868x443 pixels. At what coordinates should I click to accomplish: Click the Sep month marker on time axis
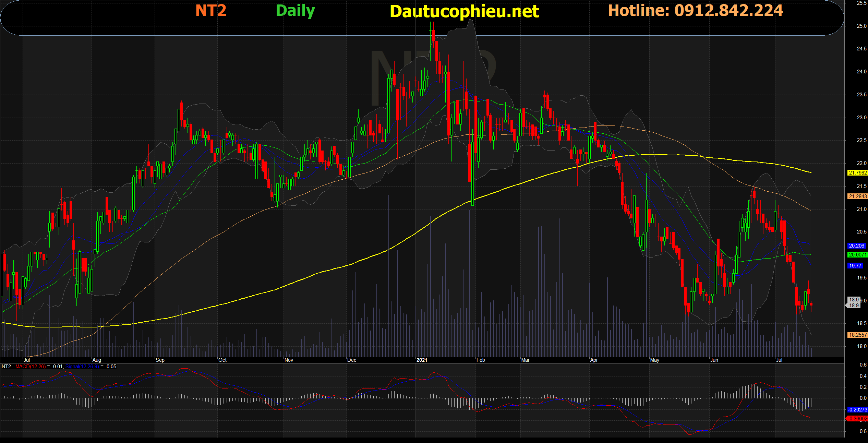160,360
